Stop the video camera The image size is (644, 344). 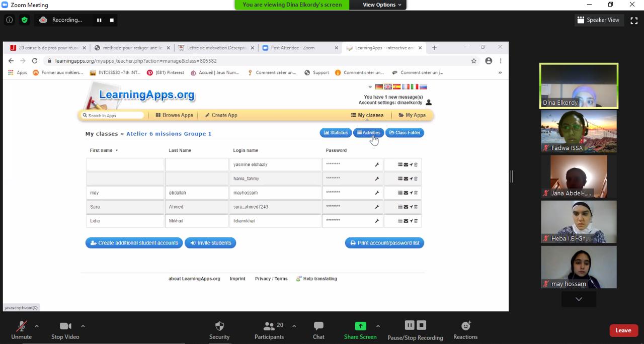tap(65, 329)
